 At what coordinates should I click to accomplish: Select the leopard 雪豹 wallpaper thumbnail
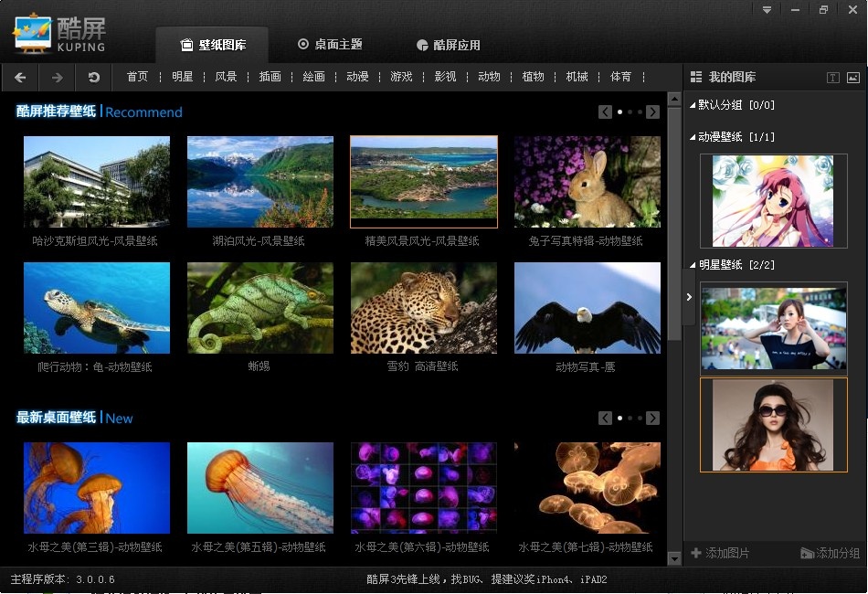point(423,308)
